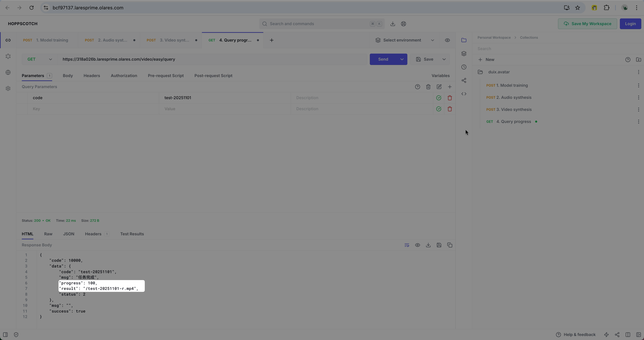Open the Generate code icon in sidebar
This screenshot has width=644, height=340.
464,94
